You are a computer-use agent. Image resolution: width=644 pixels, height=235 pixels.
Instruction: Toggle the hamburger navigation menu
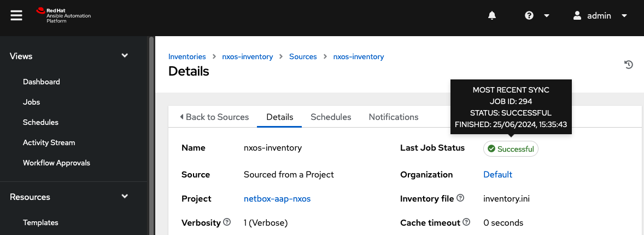[x=16, y=16]
